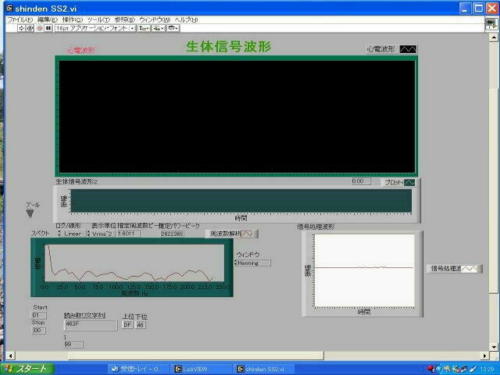Open the Reorder toolbar menu
The width and height of the screenshot is (500, 375).
click(173, 28)
